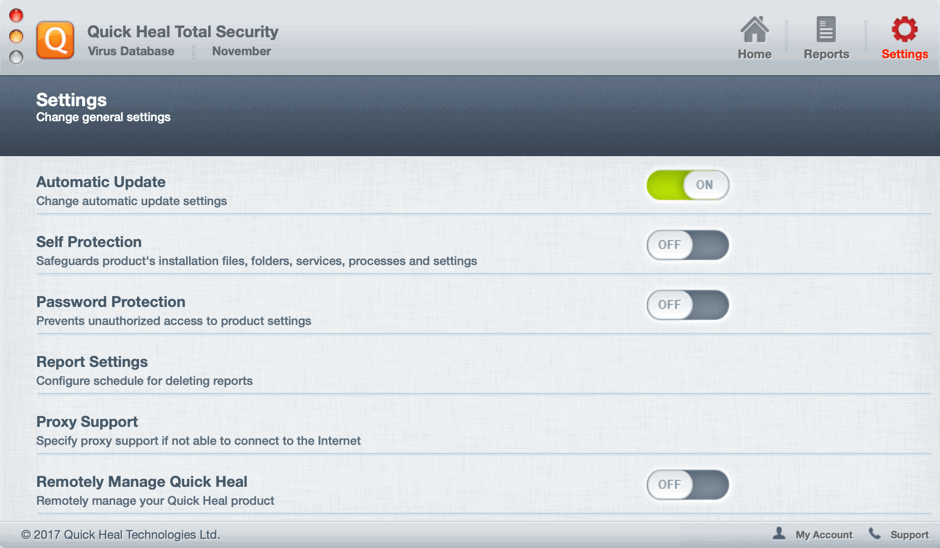This screenshot has width=940, height=548.
Task: Switch to the Reports tab label
Action: 826,54
